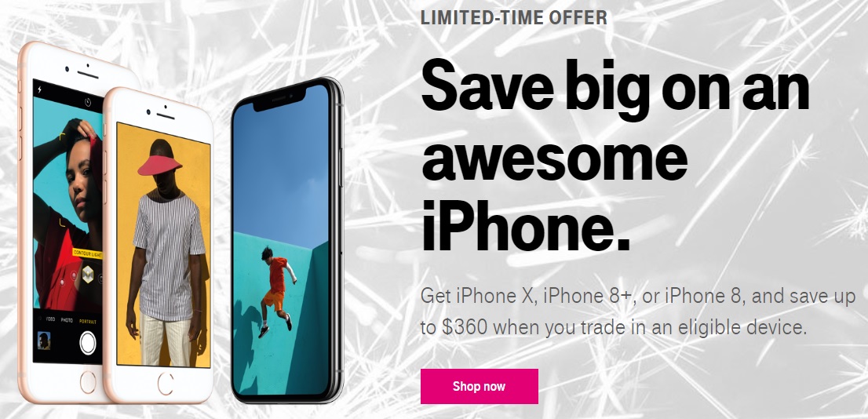Tap the camera timer icon
Screen dimensions: 868x419
point(88,103)
